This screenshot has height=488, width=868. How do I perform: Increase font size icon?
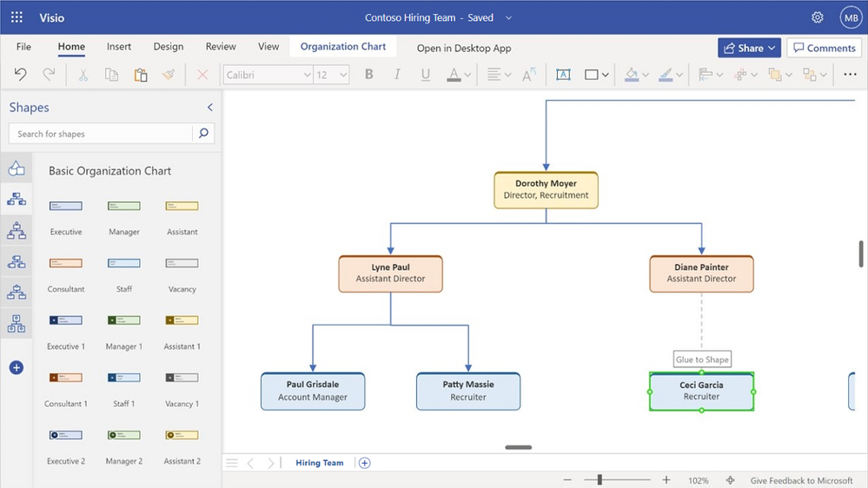pyautogui.click(x=529, y=75)
